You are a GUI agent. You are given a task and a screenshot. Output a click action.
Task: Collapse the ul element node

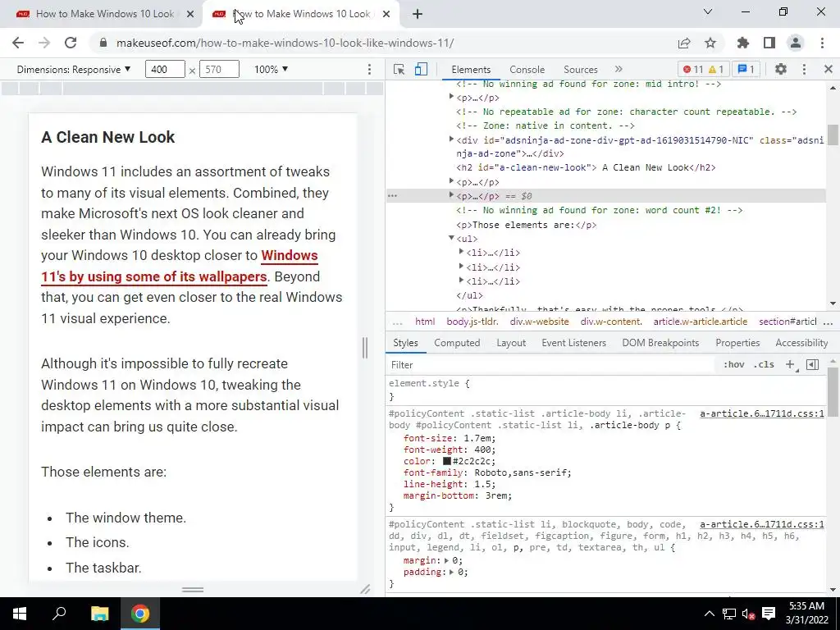pos(452,238)
